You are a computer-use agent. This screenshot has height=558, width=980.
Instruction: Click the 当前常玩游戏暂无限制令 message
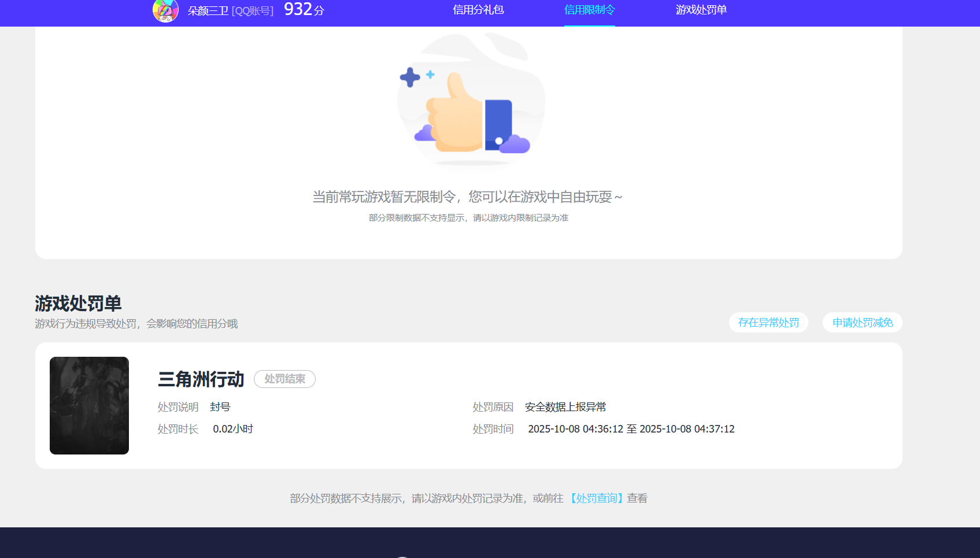[x=467, y=197]
